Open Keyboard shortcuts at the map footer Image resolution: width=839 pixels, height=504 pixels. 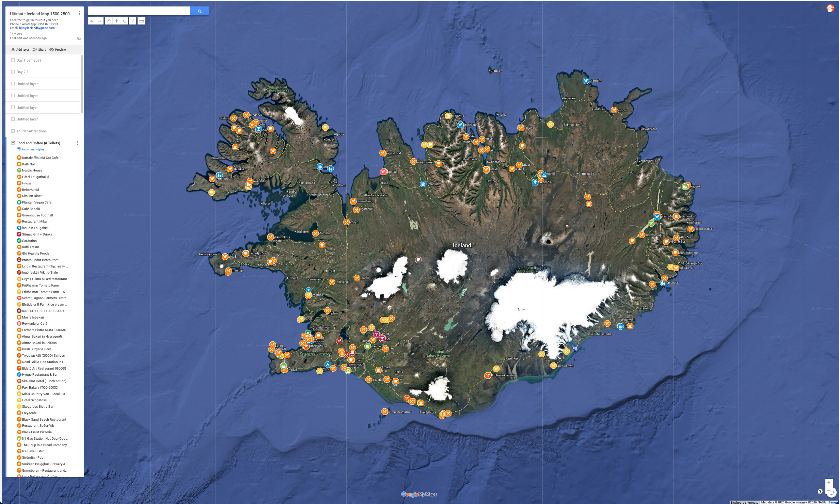pos(744,502)
